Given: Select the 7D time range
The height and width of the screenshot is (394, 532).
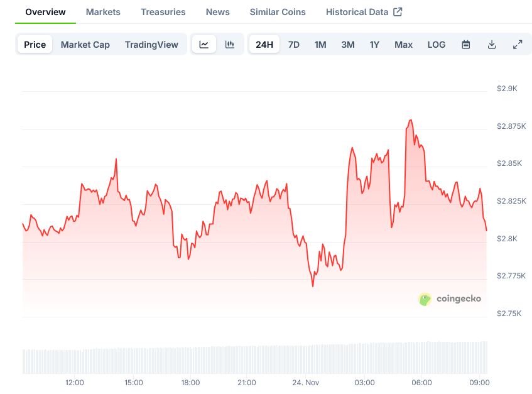Looking at the screenshot, I should point(293,44).
